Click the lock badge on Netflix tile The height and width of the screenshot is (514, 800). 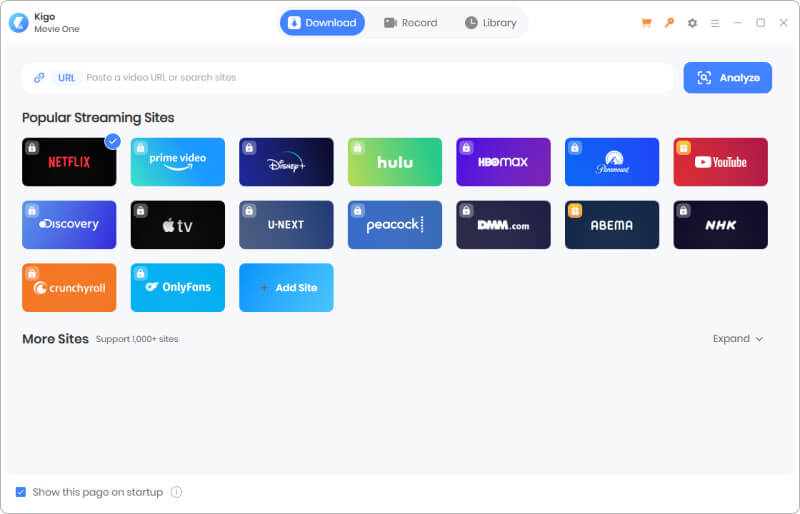(32, 148)
